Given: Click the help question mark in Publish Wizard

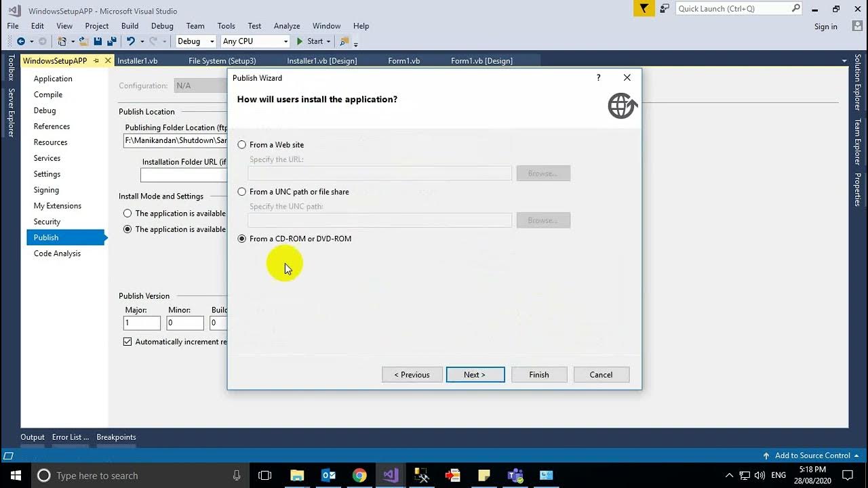Looking at the screenshot, I should pos(598,78).
